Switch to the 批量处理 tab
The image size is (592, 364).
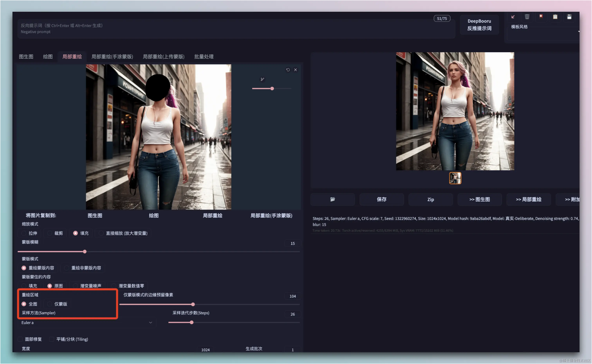coord(204,57)
